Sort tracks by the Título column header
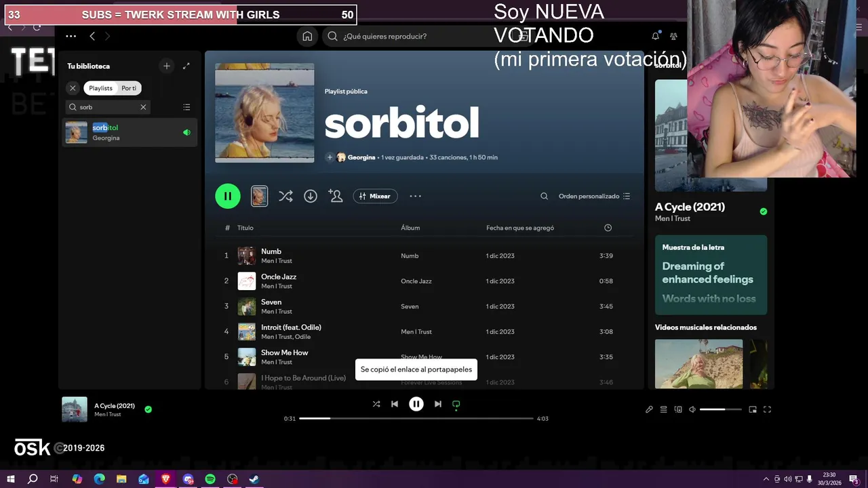The height and width of the screenshot is (488, 868). (x=245, y=228)
